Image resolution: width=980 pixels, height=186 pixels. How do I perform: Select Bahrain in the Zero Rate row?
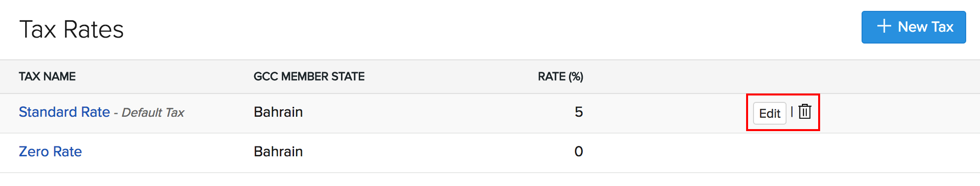278,151
